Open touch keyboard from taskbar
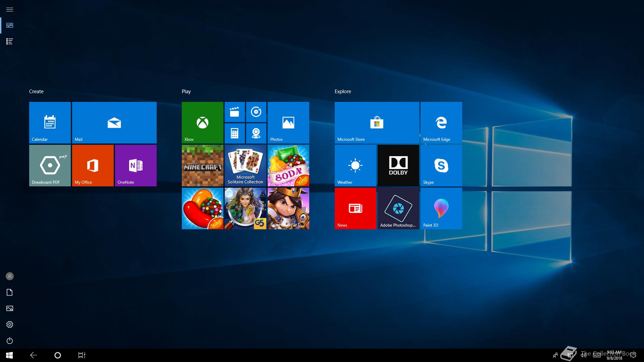Image resolution: width=644 pixels, height=362 pixels. click(597, 355)
